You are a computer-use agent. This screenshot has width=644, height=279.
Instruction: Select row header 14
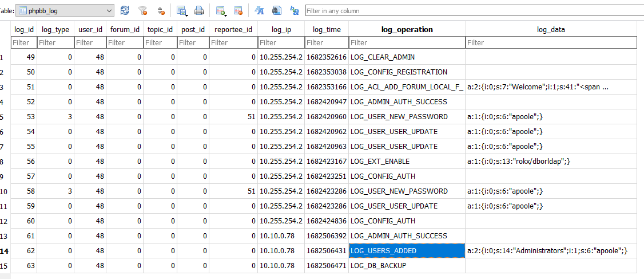point(5,251)
